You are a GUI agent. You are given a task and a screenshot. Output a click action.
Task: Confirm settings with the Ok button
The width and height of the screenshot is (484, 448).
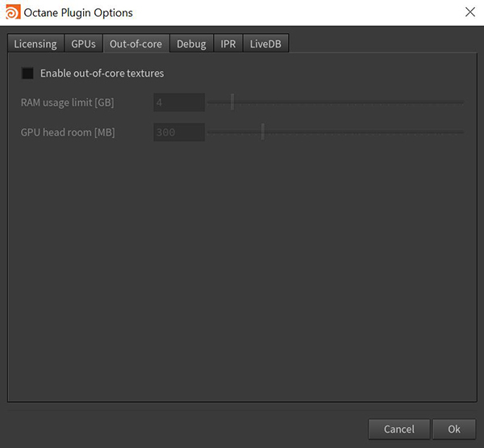pos(453,429)
